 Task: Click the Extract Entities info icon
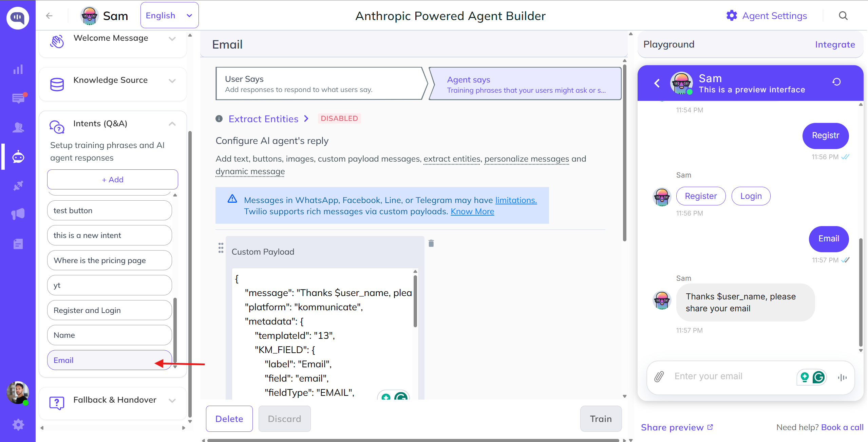(x=219, y=118)
